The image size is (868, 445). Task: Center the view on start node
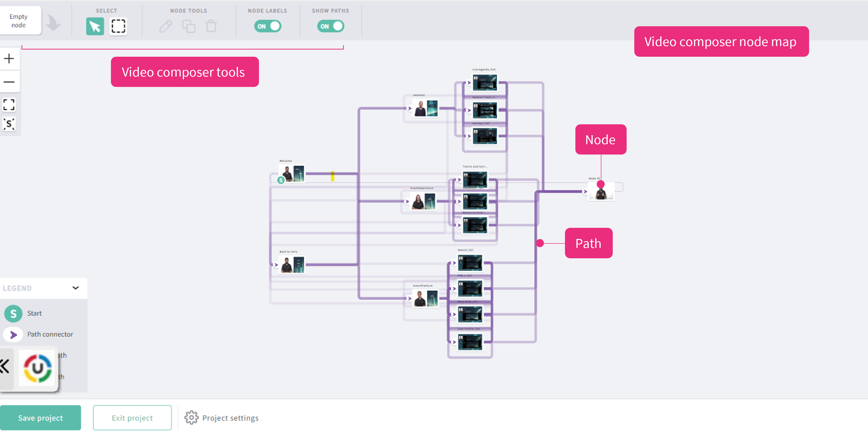click(9, 124)
